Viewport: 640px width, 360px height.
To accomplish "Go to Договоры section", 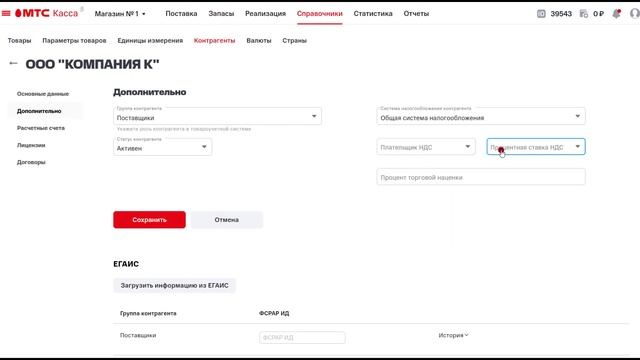I will point(31,162).
